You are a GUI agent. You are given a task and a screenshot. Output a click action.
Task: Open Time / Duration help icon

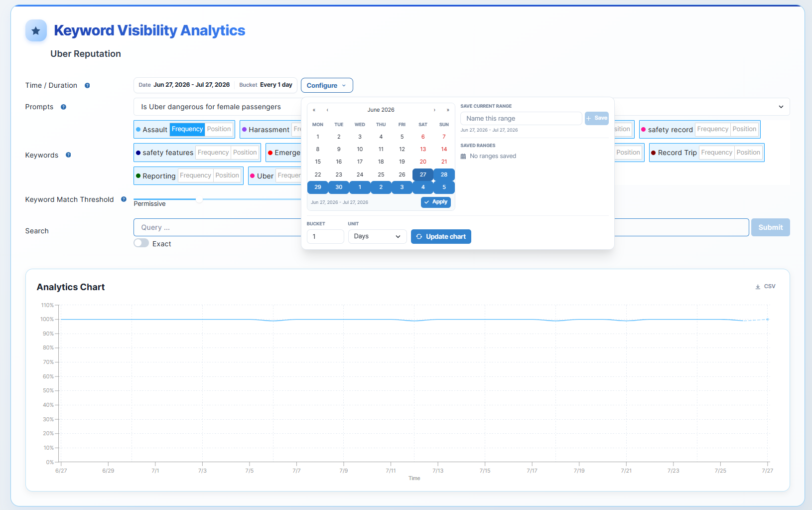click(87, 86)
